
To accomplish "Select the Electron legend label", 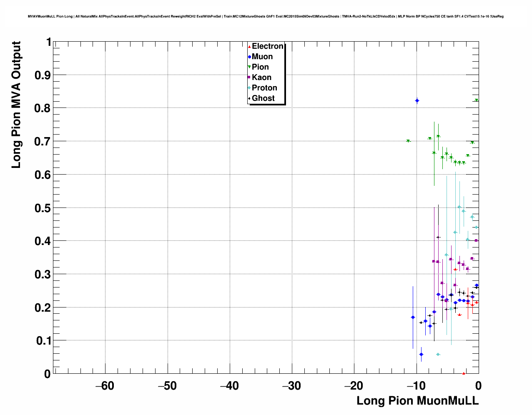I will click(268, 46).
